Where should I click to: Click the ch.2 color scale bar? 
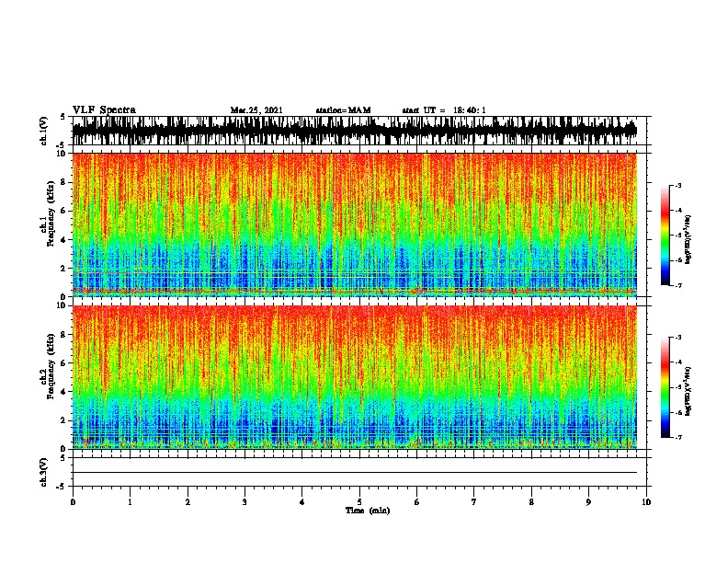665,387
